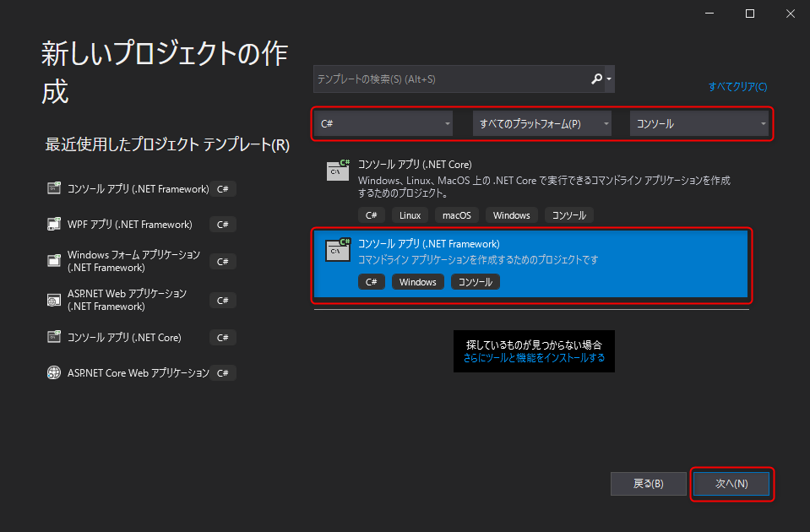Viewport: 810px width, 532px height.
Task: Click the 次へ(N) button
Action: pyautogui.click(x=731, y=484)
